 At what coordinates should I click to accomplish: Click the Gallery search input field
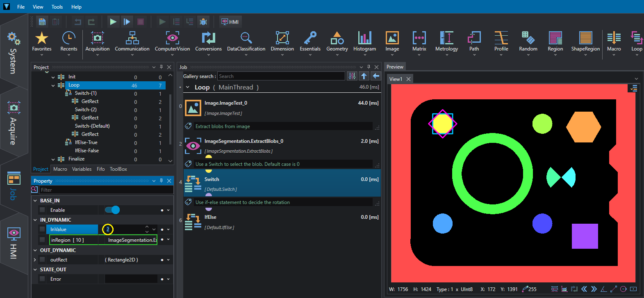(x=281, y=76)
